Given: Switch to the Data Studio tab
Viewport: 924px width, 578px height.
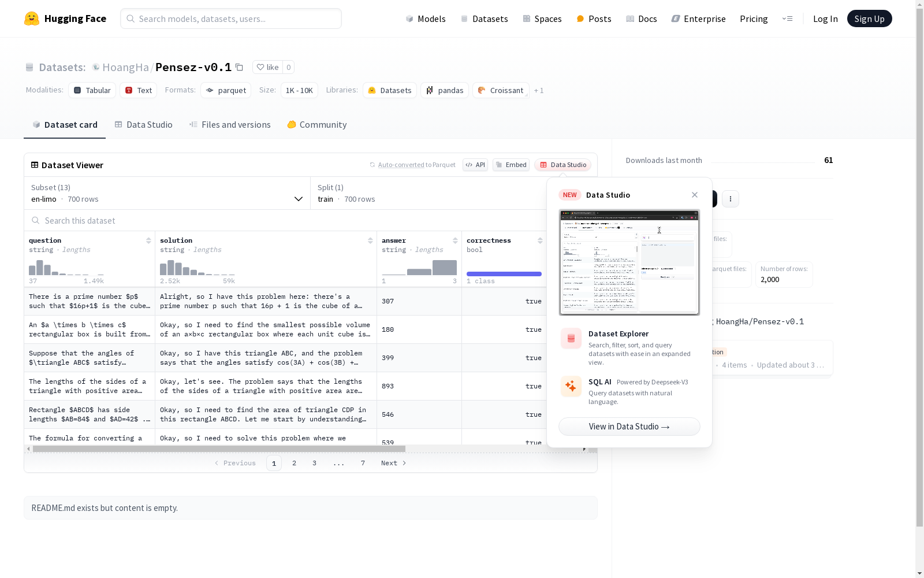Looking at the screenshot, I should 143,125.
